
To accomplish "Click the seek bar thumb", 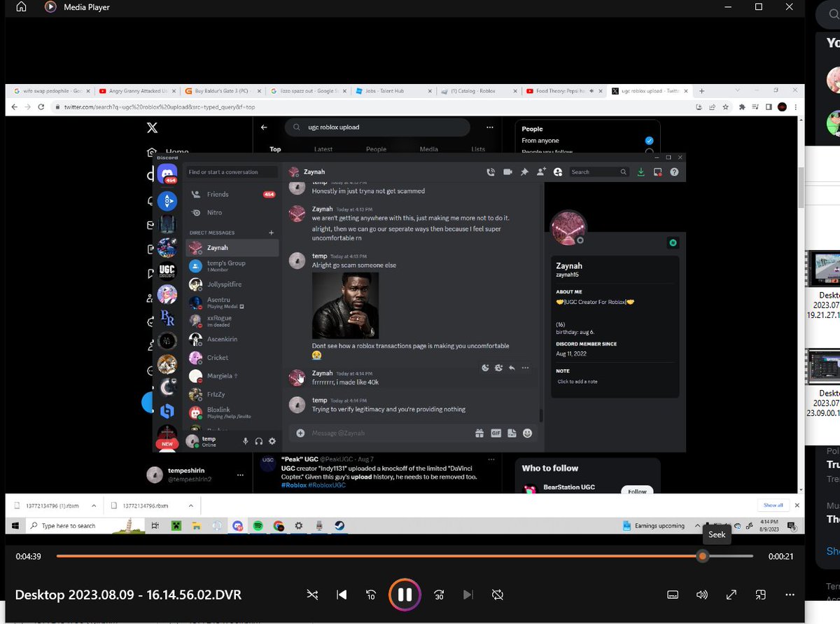I will click(x=702, y=556).
